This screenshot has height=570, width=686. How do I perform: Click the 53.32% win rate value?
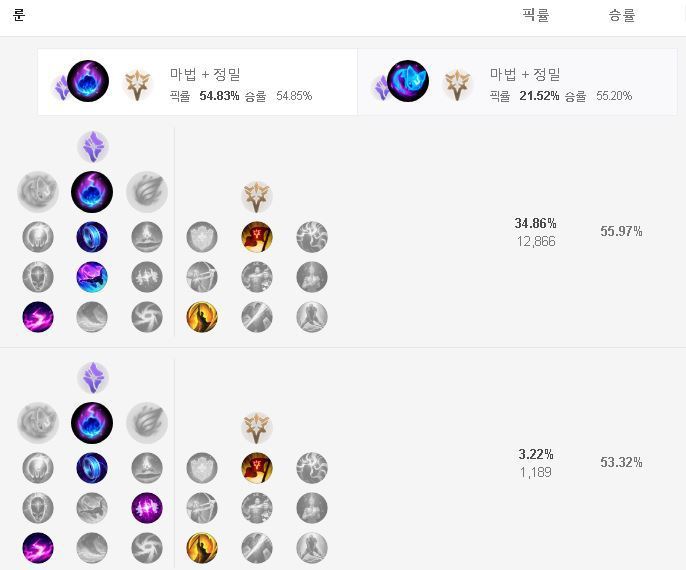coord(621,462)
